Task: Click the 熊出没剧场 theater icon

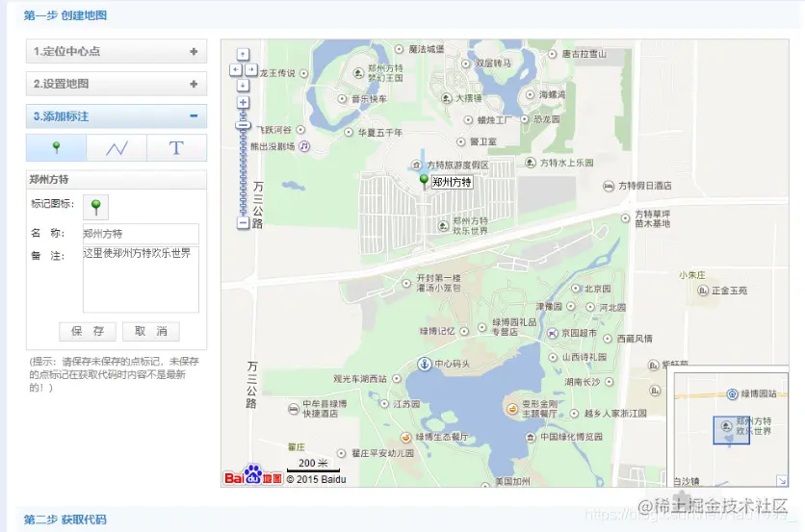Action: [x=304, y=146]
